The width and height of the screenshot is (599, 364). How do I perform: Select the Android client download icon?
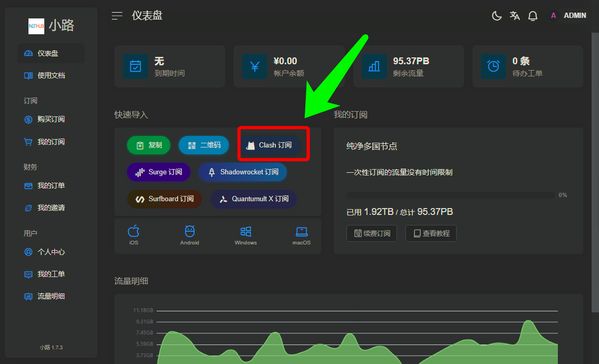click(190, 235)
